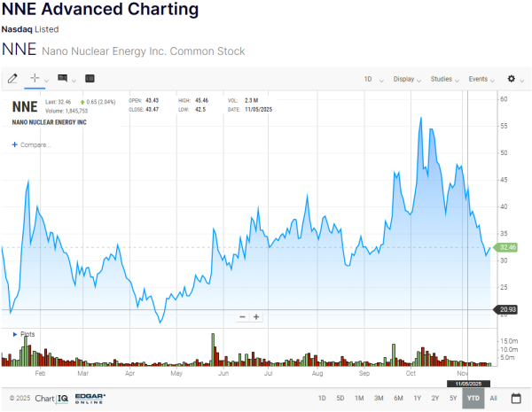Open the Studies dropdown menu

pyautogui.click(x=444, y=79)
